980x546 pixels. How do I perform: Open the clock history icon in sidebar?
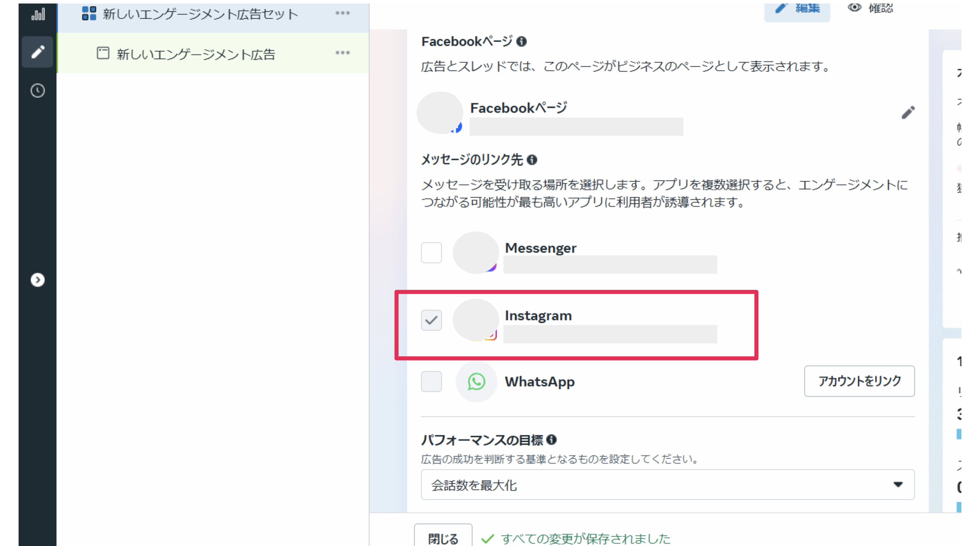coord(37,91)
